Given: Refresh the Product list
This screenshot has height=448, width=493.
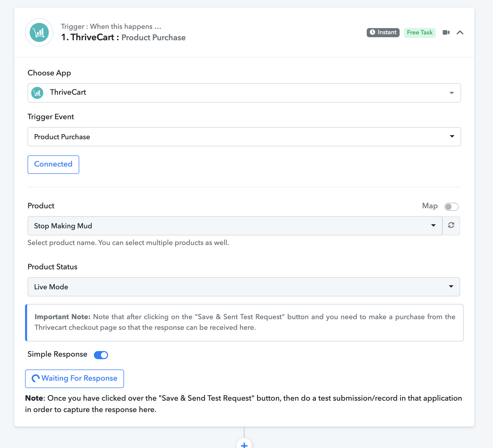Looking at the screenshot, I should click(x=451, y=226).
